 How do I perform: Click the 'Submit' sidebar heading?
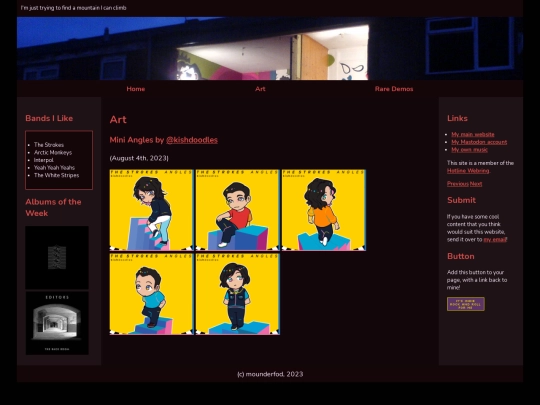pyautogui.click(x=461, y=200)
